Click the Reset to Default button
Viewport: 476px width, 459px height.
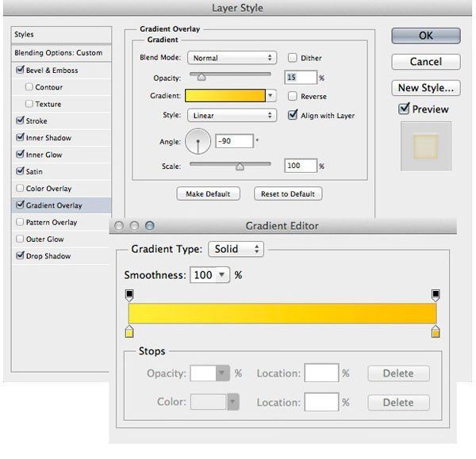coord(288,194)
